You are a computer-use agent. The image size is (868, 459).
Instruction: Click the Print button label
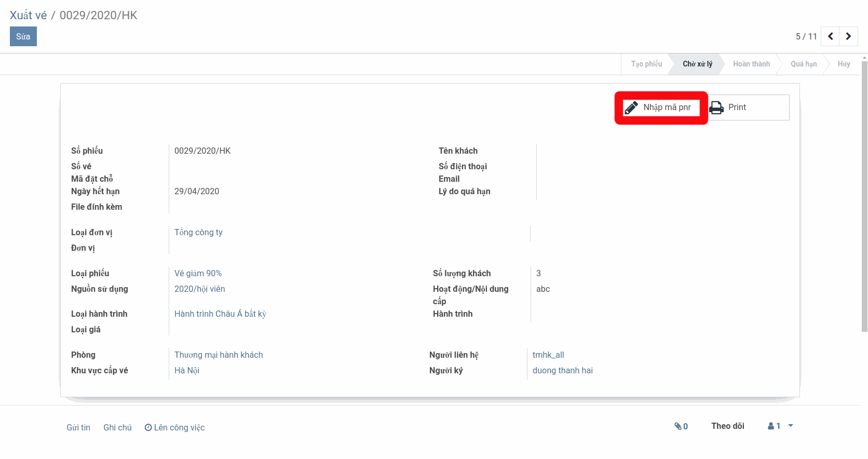click(x=737, y=107)
